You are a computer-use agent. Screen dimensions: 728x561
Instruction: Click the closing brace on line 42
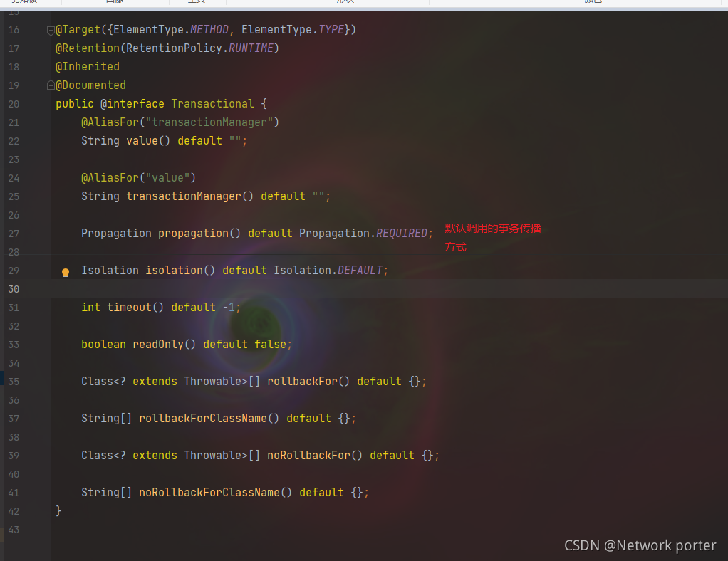58,511
